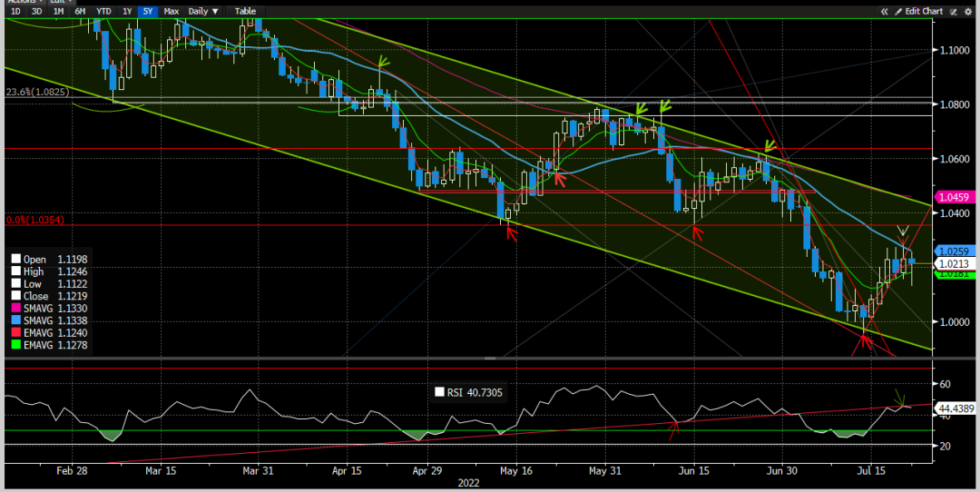
Task: Switch to Table view
Action: coord(245,11)
